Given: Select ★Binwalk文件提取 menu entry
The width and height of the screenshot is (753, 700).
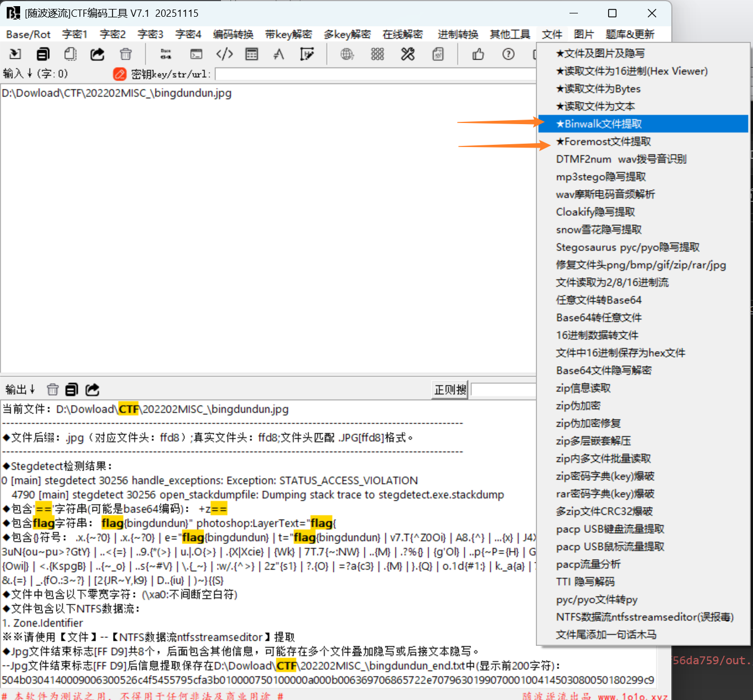Looking at the screenshot, I should click(643, 124).
